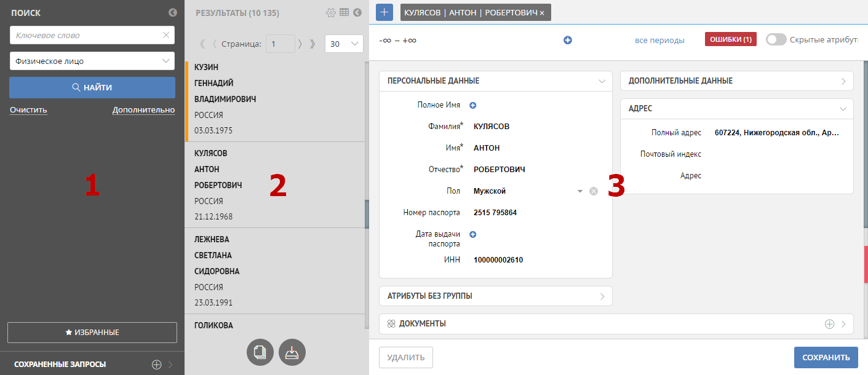The width and height of the screenshot is (868, 375).
Task: Click the copy documents round button
Action: [260, 352]
